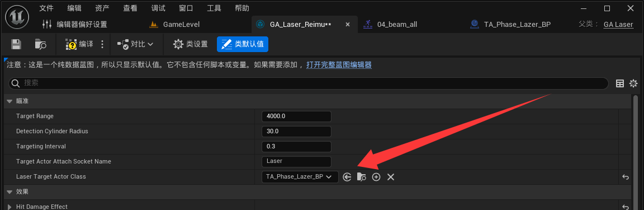Browse to TA_Phase_Lazer_BP in Content Browser
The image size is (644, 210).
click(x=362, y=177)
